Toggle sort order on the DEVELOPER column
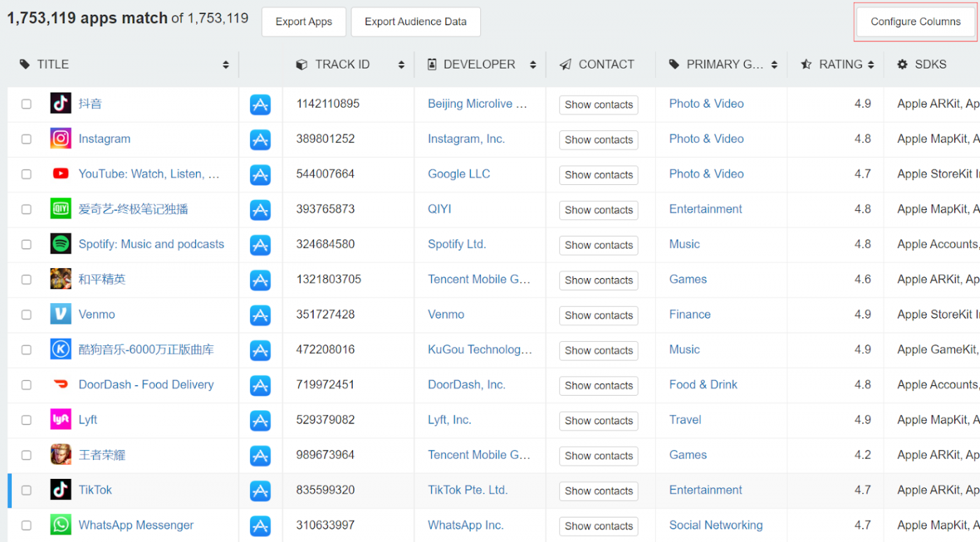The image size is (980, 542). pos(535,64)
